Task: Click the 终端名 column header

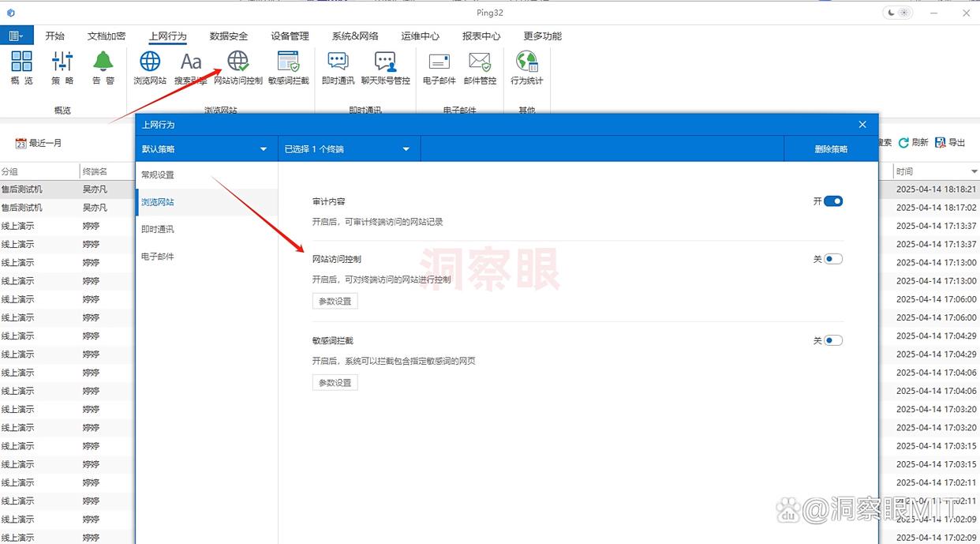Action: coord(107,171)
